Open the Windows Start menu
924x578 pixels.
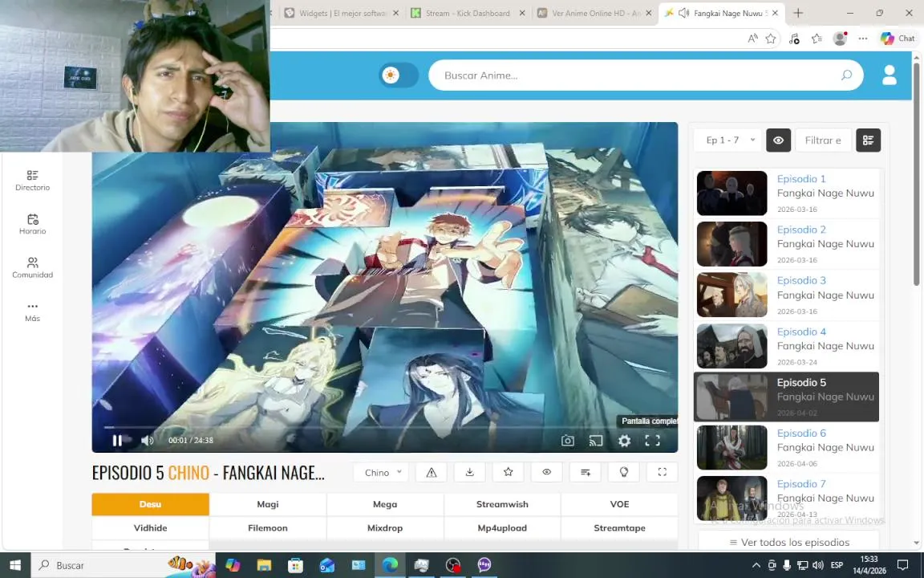click(15, 565)
